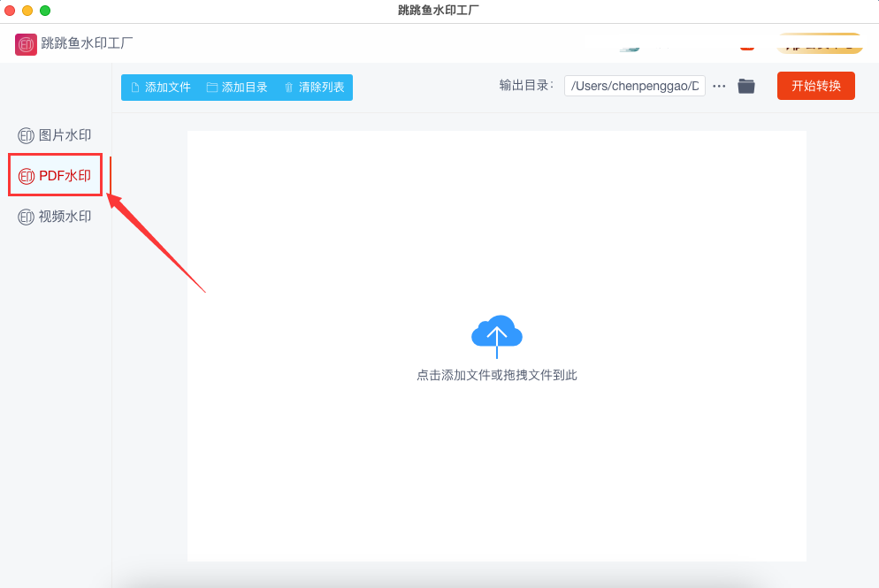The width and height of the screenshot is (879, 588).
Task: Maximize the window with the green button
Action: pyautogui.click(x=45, y=11)
